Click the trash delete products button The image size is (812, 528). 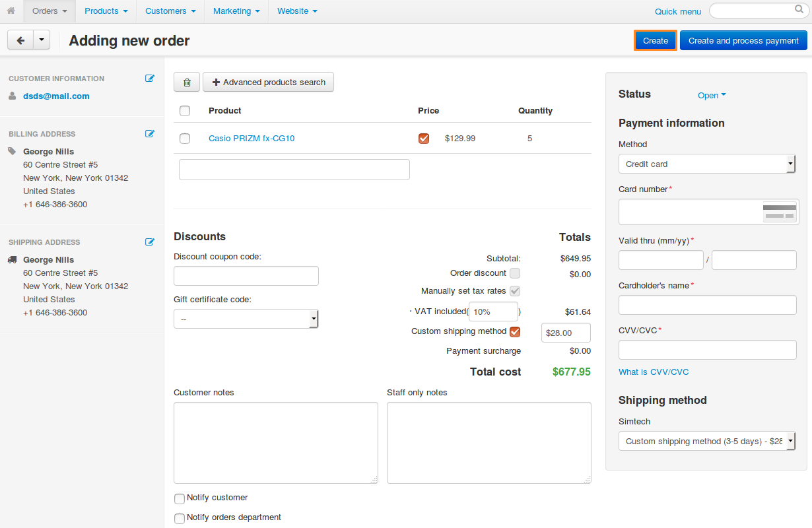coord(187,82)
